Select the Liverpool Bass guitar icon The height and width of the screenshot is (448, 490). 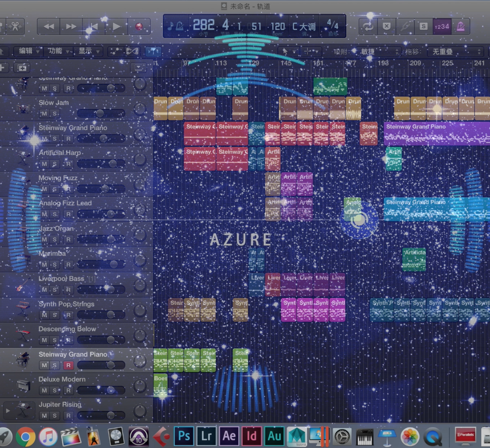(x=23, y=285)
